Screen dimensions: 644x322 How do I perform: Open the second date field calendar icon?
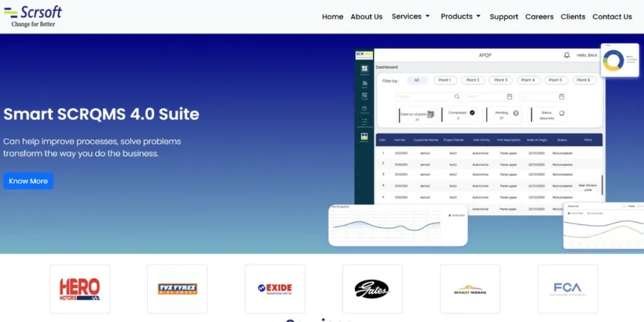562,97
